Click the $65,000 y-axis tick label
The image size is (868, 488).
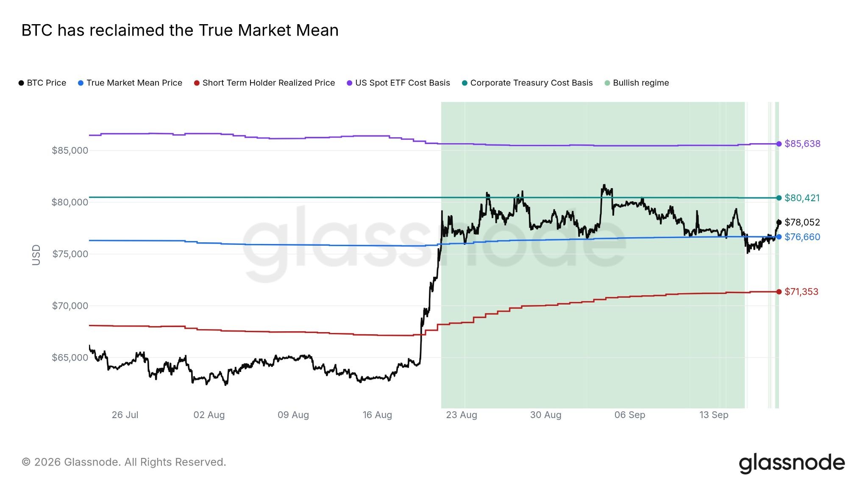coord(70,358)
